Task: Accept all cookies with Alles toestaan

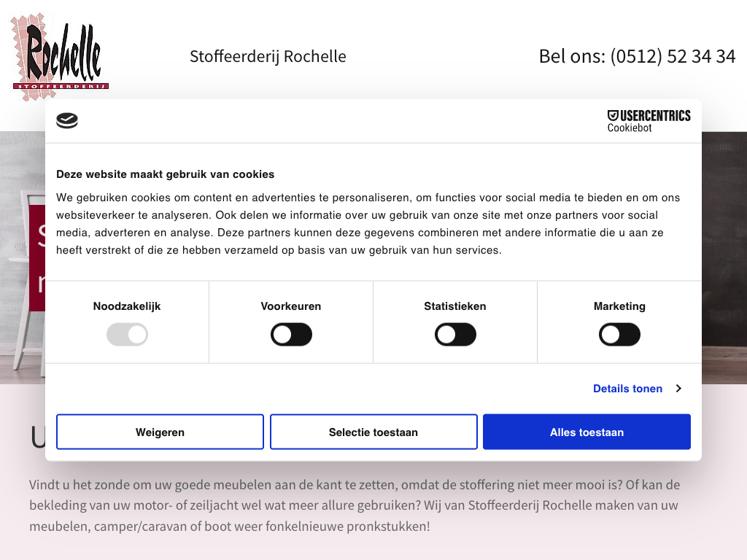Action: coord(587,432)
